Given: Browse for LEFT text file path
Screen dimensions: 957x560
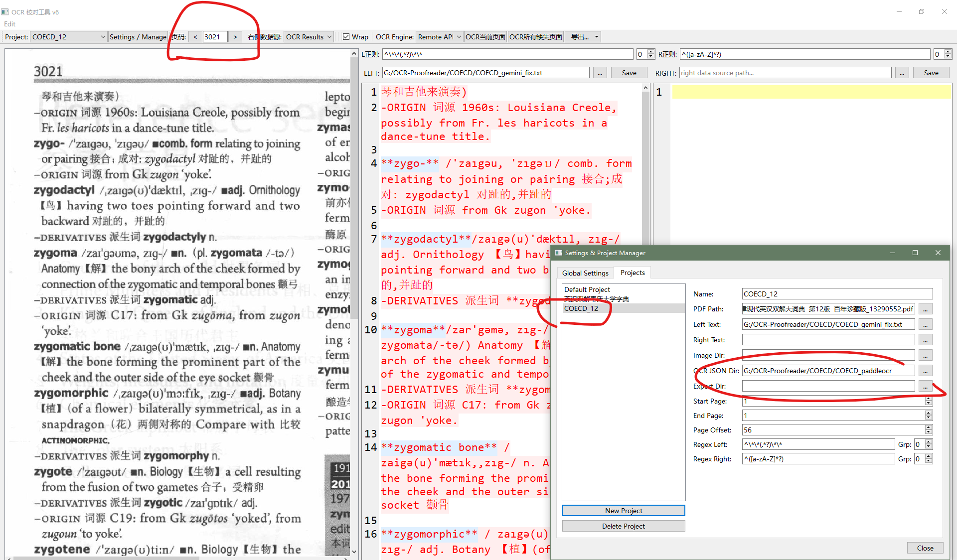Looking at the screenshot, I should (x=600, y=73).
